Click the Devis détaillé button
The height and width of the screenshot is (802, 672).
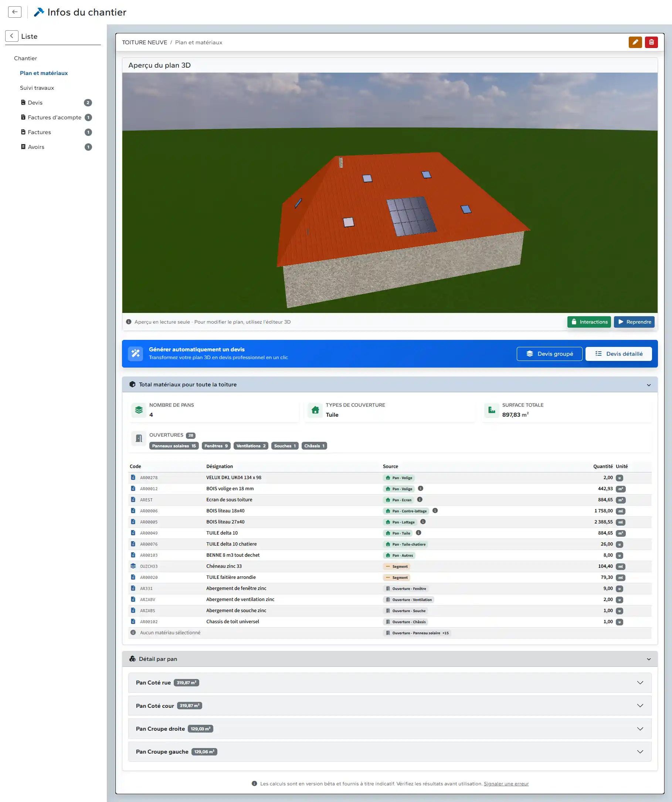618,354
